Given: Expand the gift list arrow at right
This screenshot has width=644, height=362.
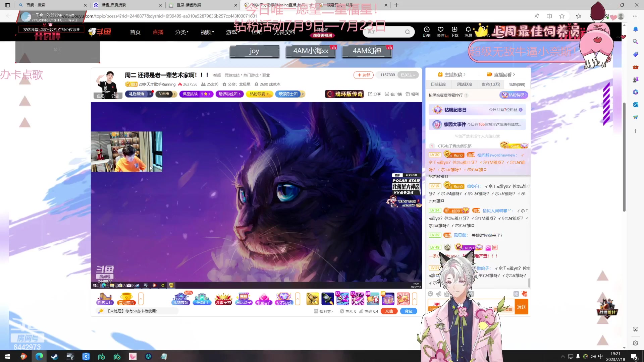Looking at the screenshot, I should tap(415, 299).
